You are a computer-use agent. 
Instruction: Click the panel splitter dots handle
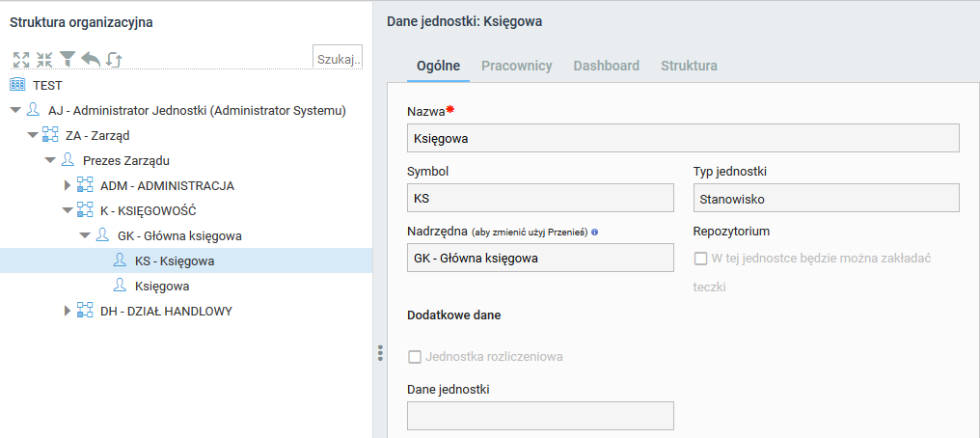pyautogui.click(x=380, y=353)
